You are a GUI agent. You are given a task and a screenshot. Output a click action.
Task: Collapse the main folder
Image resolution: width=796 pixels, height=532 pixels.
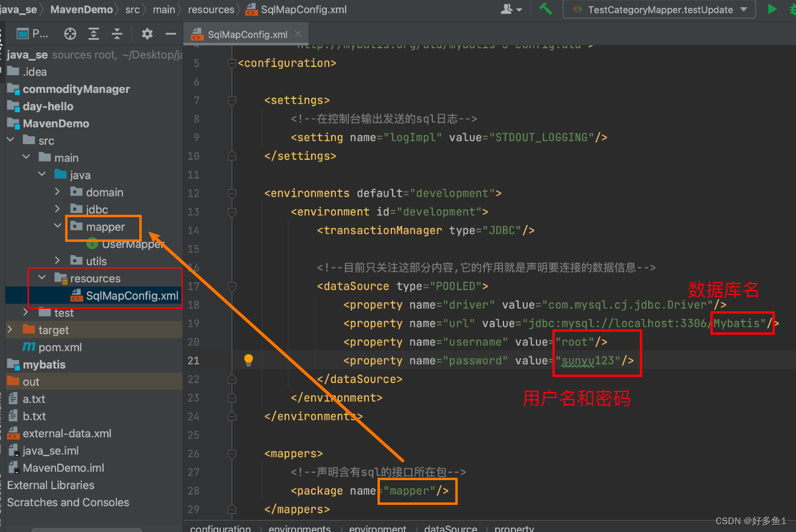[x=27, y=157]
